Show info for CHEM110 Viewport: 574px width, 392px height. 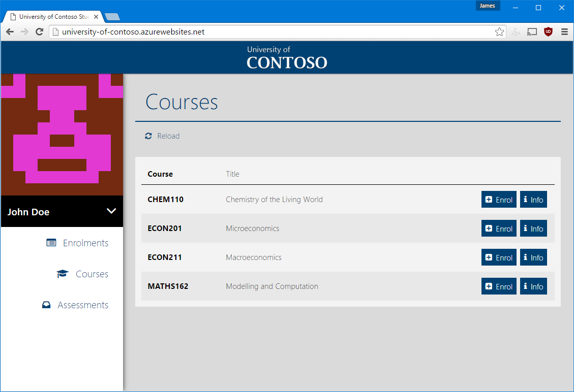click(533, 199)
